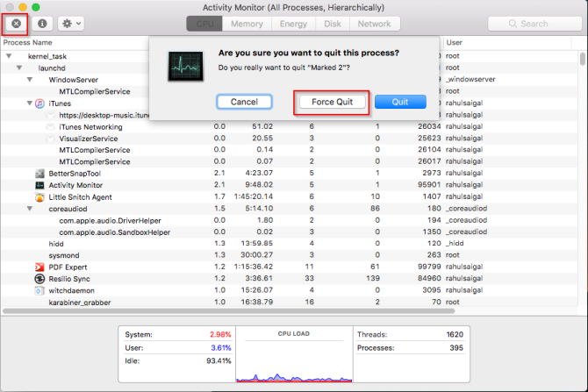Screen dimensions: 588x392
Task: Click the BetterSnapTool icon
Action: coord(39,174)
